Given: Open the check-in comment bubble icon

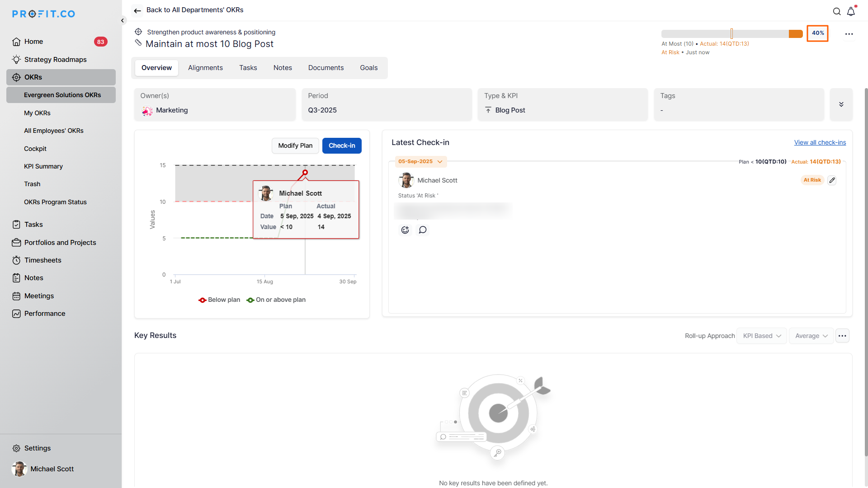Looking at the screenshot, I should point(423,230).
